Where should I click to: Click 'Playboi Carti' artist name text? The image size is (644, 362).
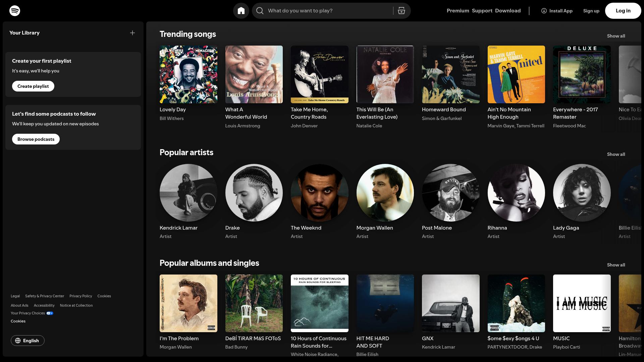[x=567, y=347]
